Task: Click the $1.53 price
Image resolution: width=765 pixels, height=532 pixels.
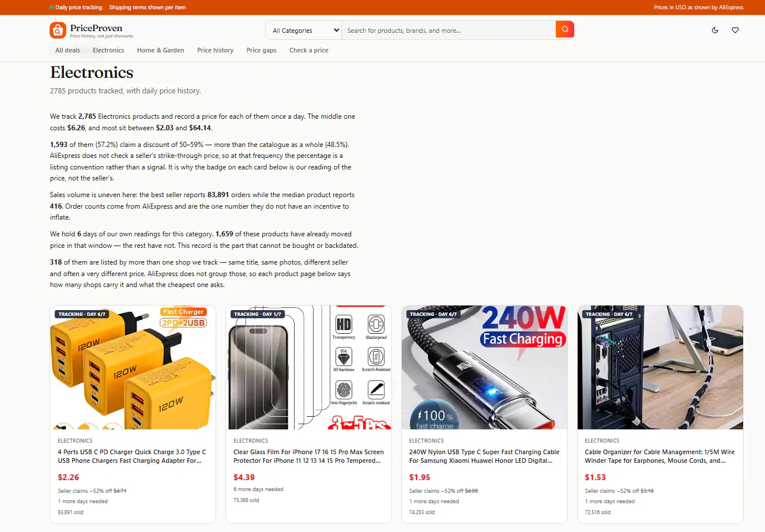Action: (596, 477)
